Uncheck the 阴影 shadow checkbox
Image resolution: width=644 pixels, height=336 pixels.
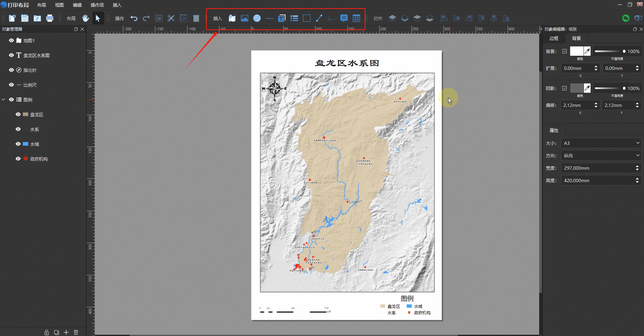pyautogui.click(x=564, y=88)
